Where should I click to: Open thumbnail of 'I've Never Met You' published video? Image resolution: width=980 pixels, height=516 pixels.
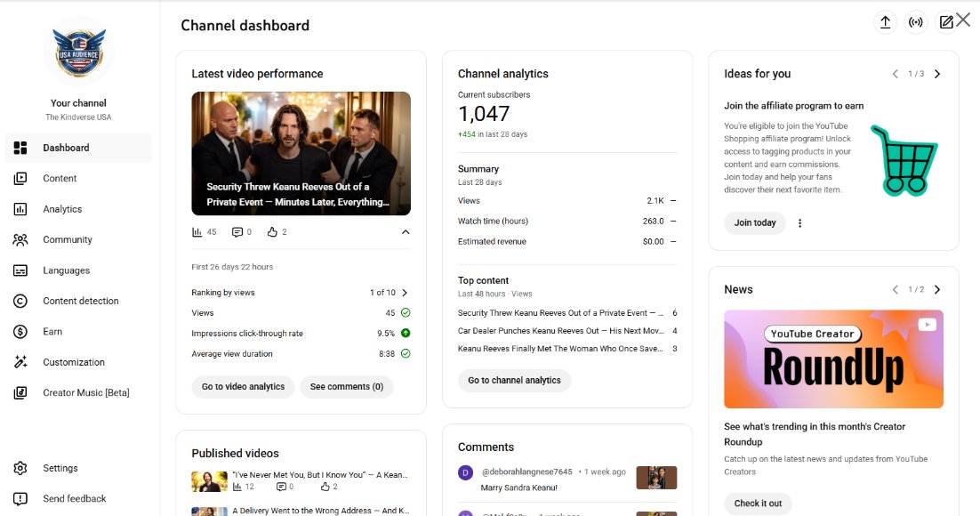[x=209, y=481]
